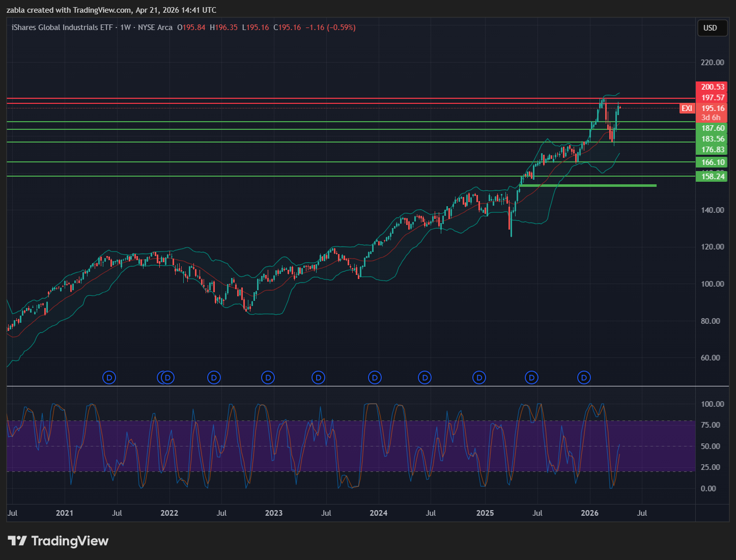
Task: Click the iShares Global Industrials ETF title
Action: 62,27
